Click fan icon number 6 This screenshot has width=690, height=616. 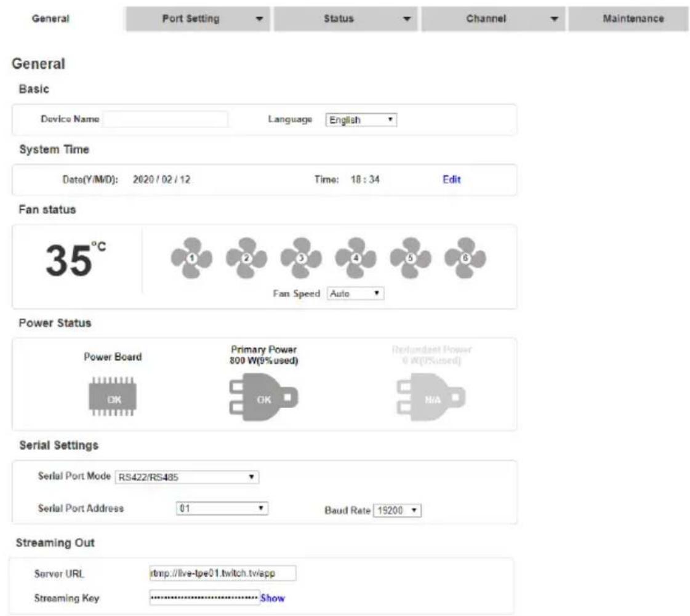(x=465, y=258)
